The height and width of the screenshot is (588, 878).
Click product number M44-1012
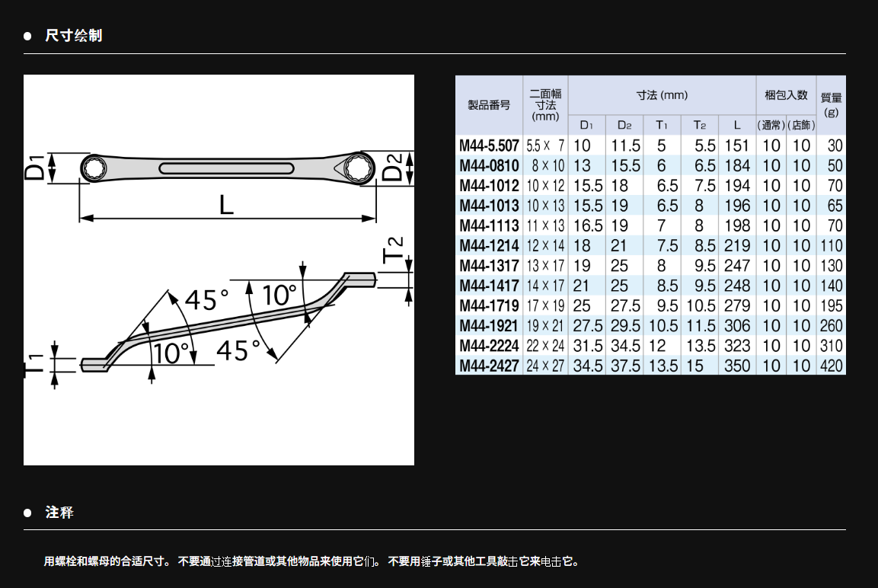pyautogui.click(x=489, y=186)
